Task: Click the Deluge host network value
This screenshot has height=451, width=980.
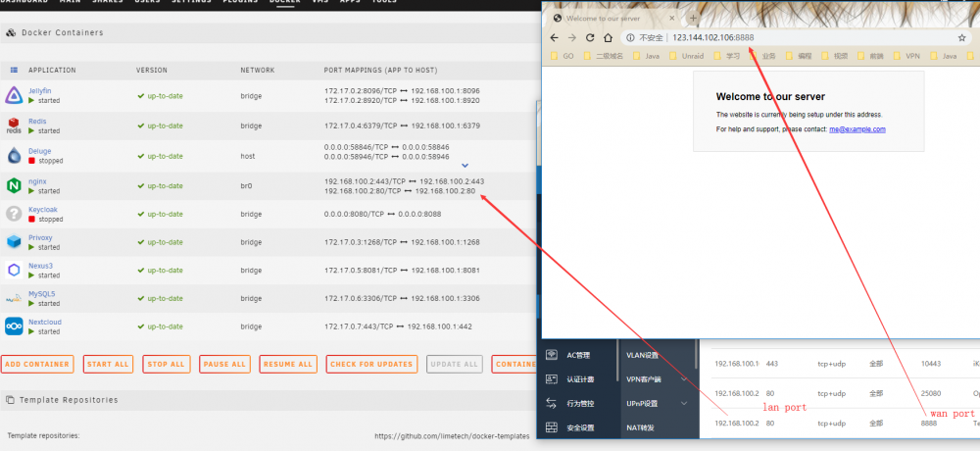Action: point(248,156)
